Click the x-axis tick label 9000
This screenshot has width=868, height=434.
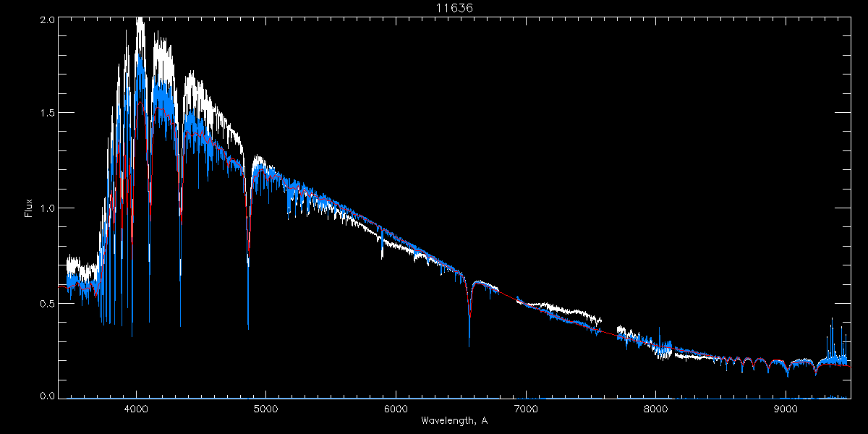coord(786,408)
